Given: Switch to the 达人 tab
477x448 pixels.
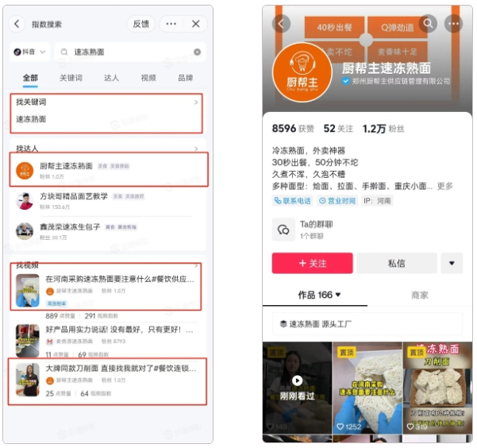Looking at the screenshot, I should tap(111, 78).
